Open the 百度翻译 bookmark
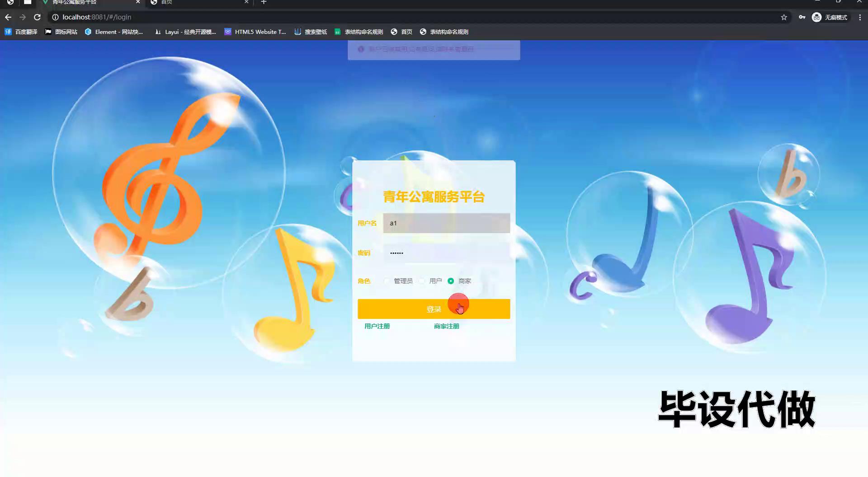868x477 pixels. 21,32
